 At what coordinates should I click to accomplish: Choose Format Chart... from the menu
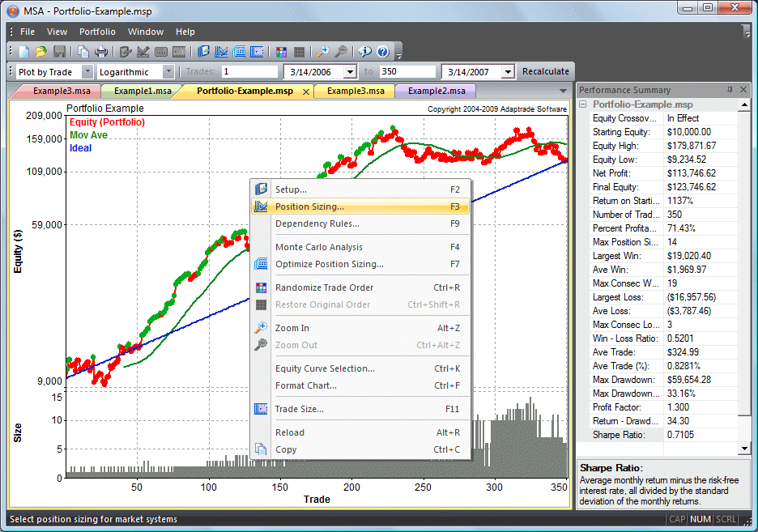pos(360,385)
